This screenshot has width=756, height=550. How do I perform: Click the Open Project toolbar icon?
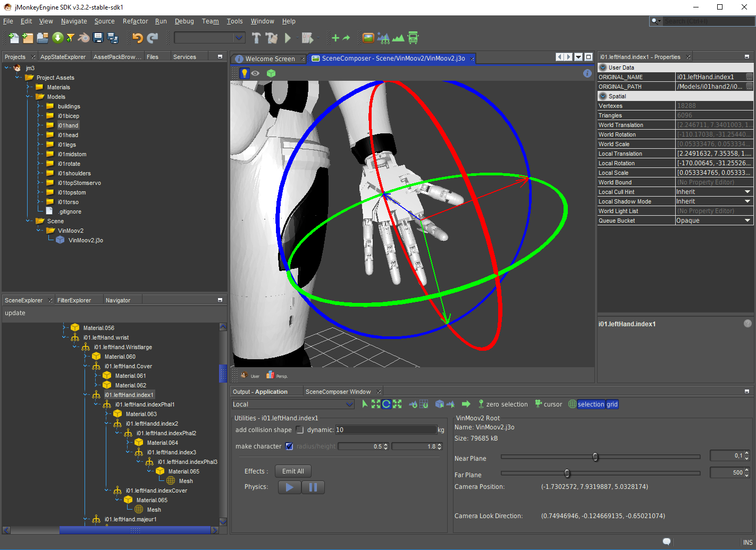[x=43, y=38]
